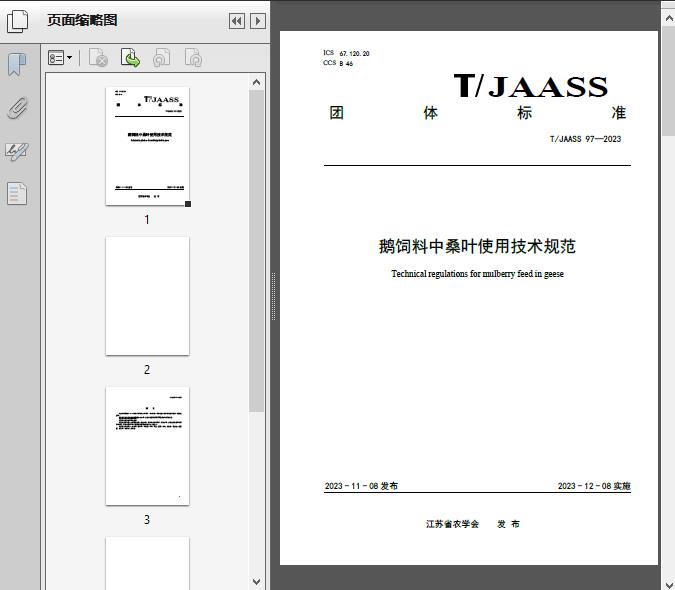
Task: Click the rotate pages counterclockwise icon
Action: pyautogui.click(x=161, y=58)
